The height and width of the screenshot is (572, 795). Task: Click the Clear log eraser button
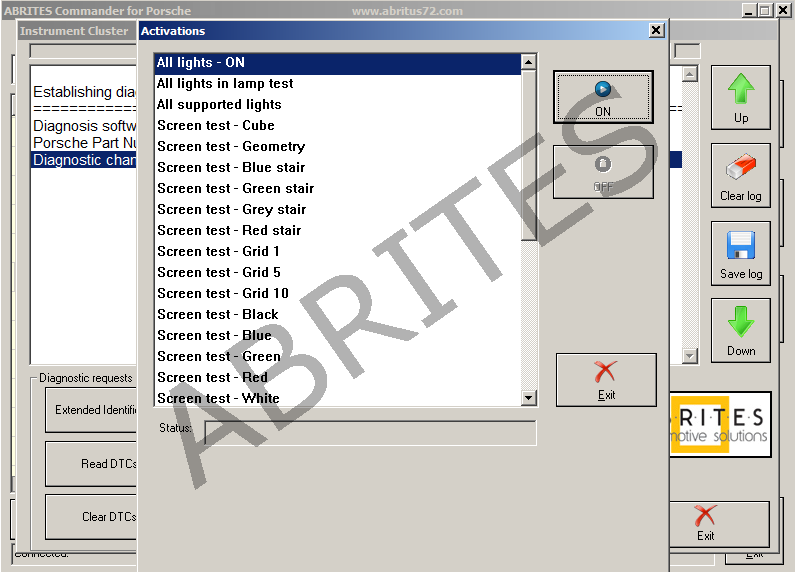(741, 175)
